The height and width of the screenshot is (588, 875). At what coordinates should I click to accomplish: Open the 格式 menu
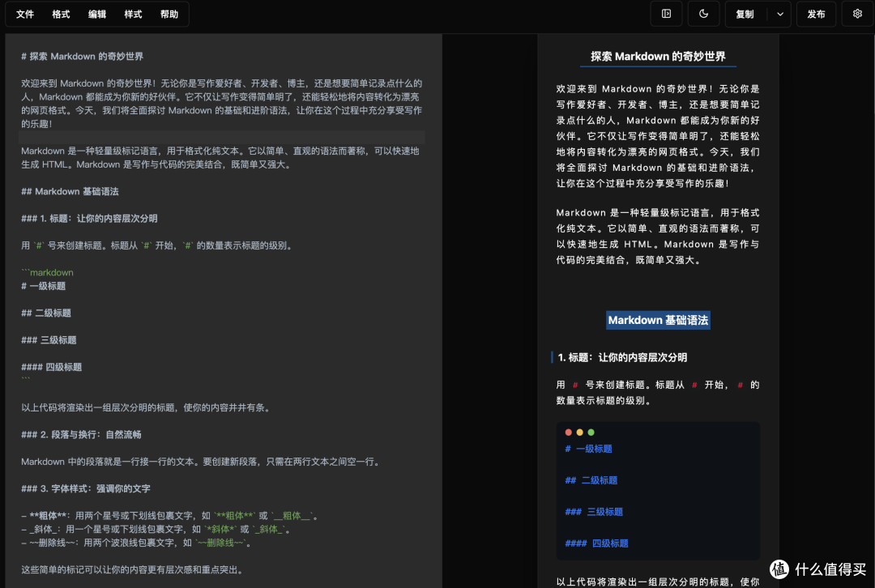[61, 15]
